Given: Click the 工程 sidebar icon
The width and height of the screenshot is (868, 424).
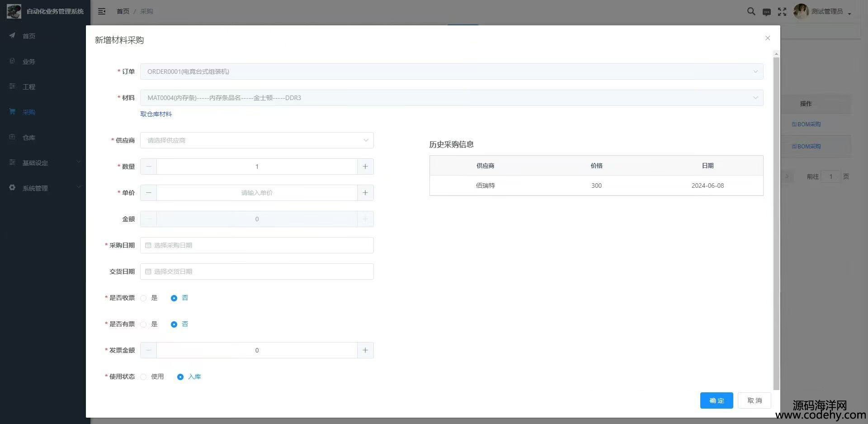Looking at the screenshot, I should tap(12, 86).
